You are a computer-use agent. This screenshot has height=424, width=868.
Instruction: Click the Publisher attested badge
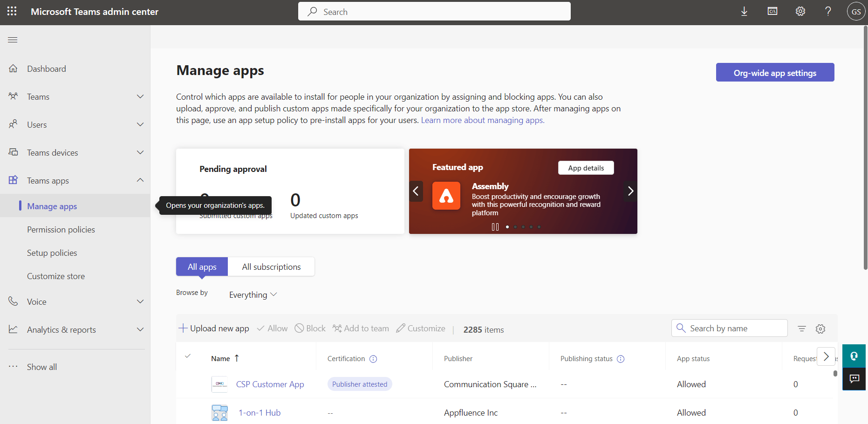pyautogui.click(x=360, y=384)
